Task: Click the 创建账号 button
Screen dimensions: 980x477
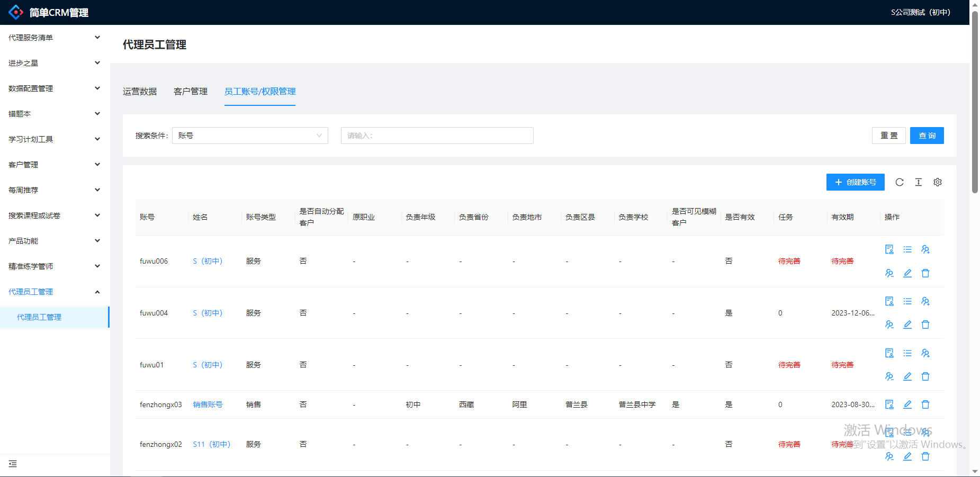Action: pos(855,182)
